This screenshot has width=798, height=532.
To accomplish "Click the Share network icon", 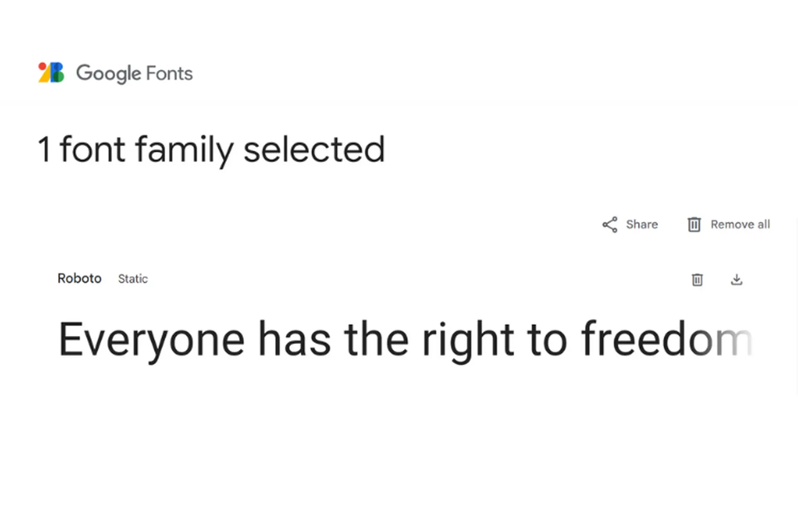I will pos(610,225).
